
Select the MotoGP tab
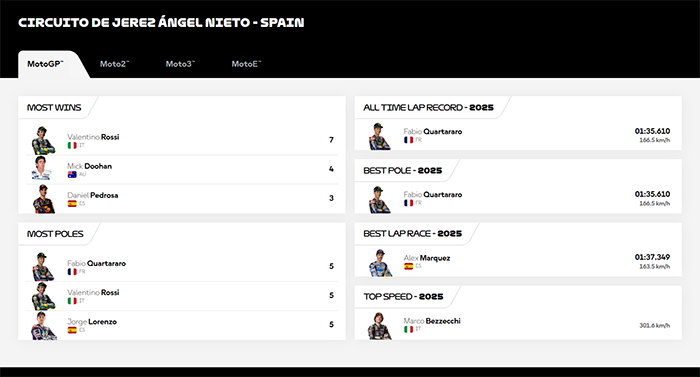coord(45,64)
